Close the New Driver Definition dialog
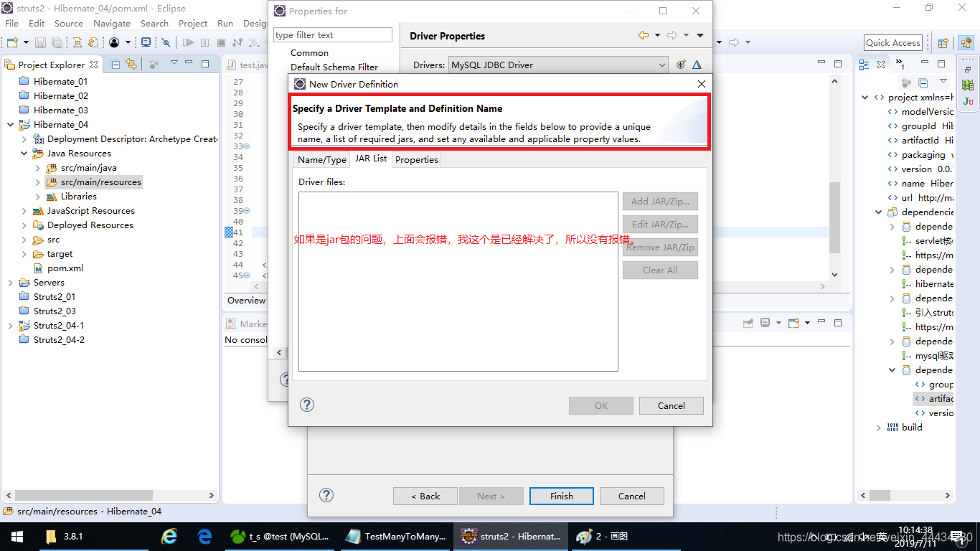The width and height of the screenshot is (980, 551). click(702, 84)
